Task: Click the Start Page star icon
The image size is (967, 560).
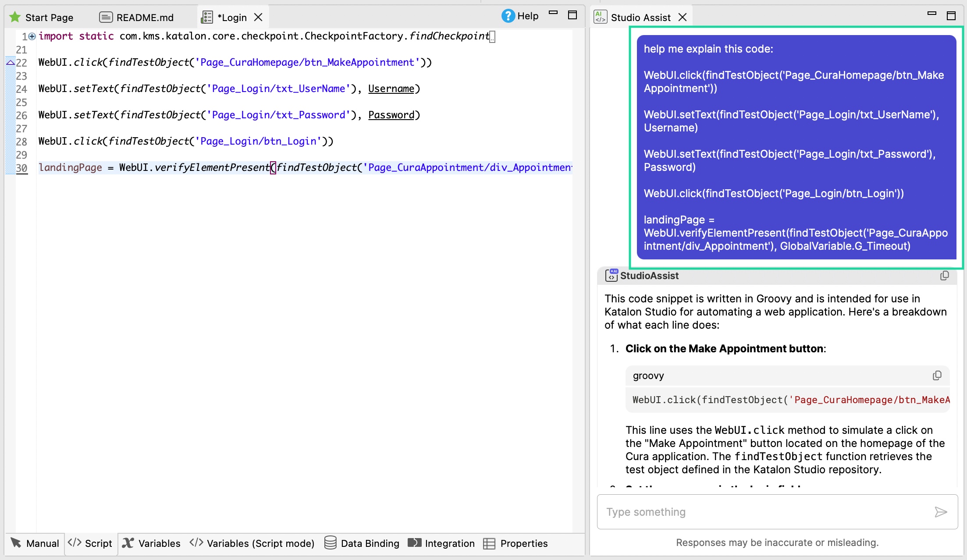Action: point(15,17)
